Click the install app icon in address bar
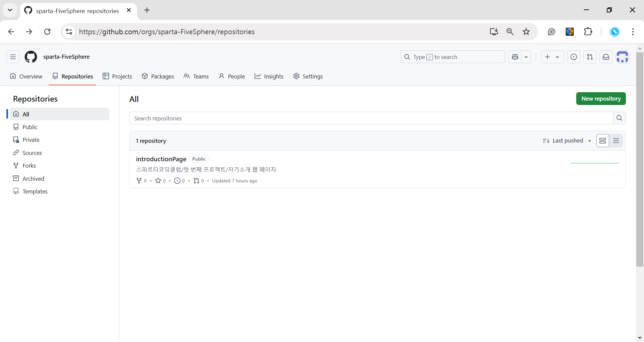 494,32
